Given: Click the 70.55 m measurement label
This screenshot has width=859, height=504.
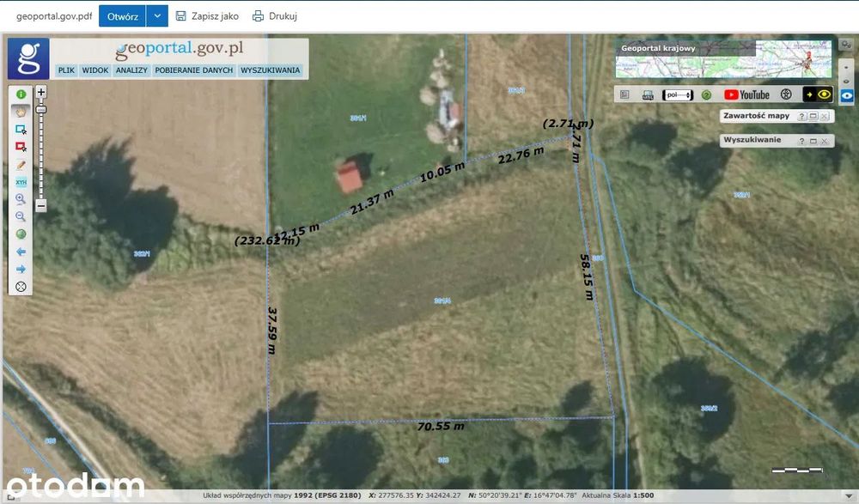Looking at the screenshot, I should (441, 426).
